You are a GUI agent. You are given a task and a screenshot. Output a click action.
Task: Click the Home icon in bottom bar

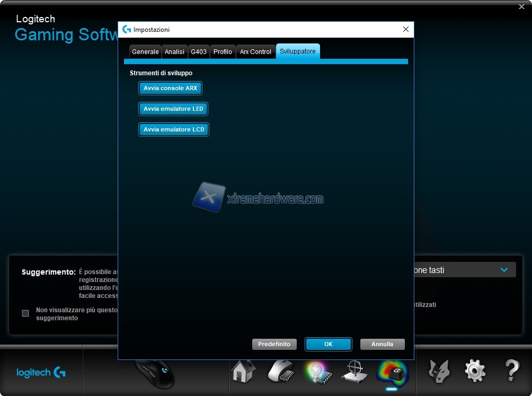point(244,371)
